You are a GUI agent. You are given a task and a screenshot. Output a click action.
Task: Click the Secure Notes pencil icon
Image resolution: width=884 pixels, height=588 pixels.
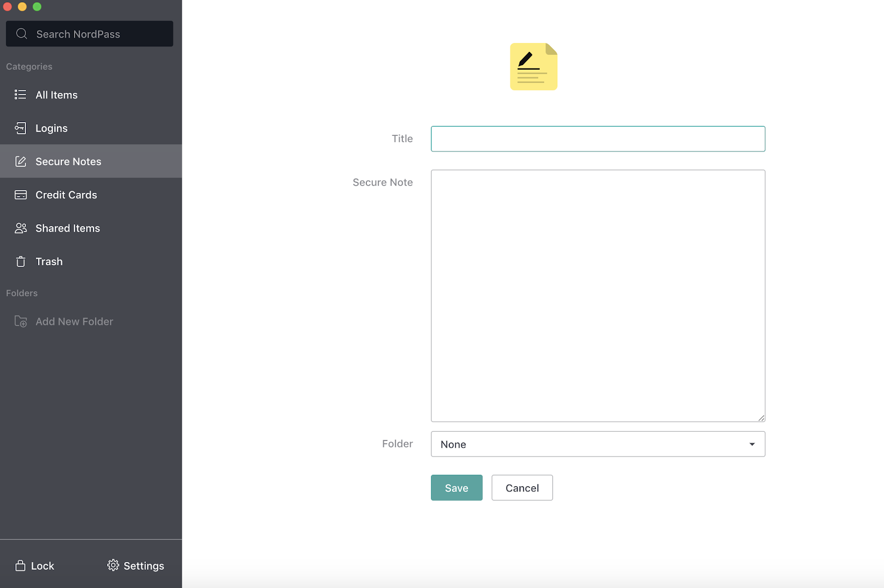click(x=20, y=161)
